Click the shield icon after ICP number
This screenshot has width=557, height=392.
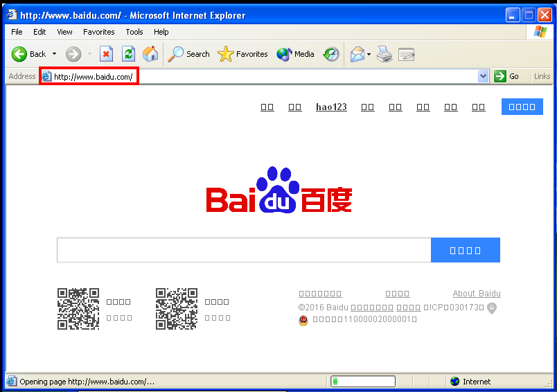pos(492,308)
